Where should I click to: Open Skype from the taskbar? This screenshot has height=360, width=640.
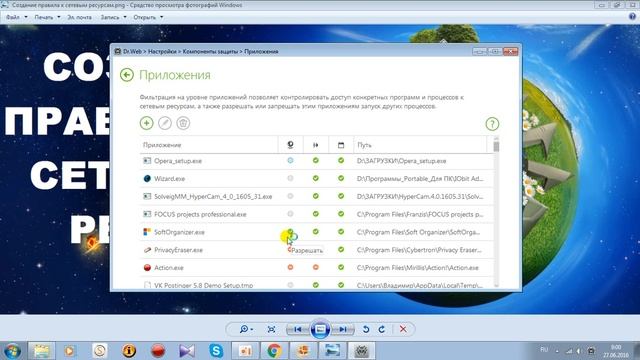[x=216, y=351]
